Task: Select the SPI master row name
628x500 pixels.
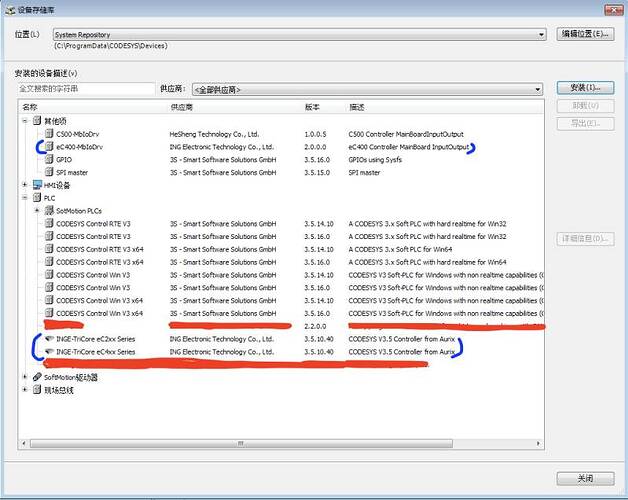Action: 72,172
